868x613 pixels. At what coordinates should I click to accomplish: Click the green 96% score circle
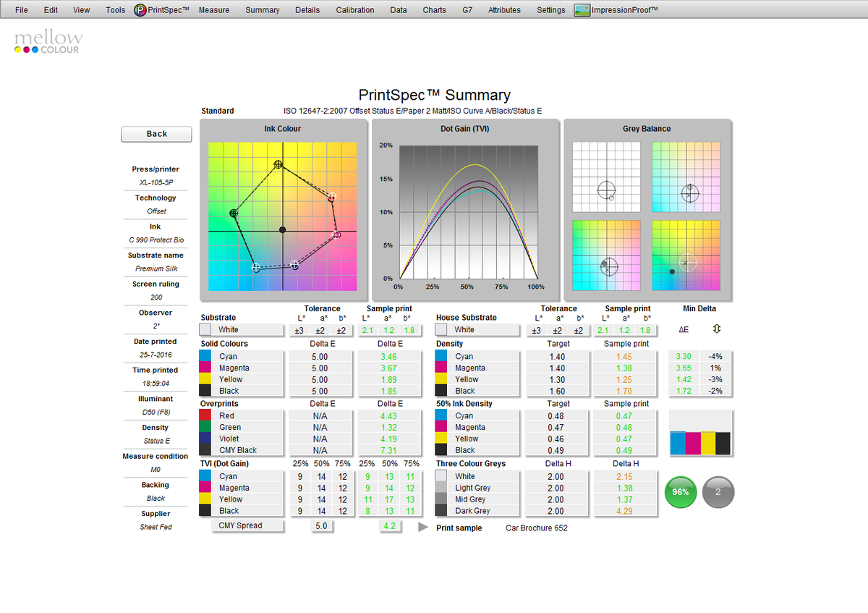point(681,492)
